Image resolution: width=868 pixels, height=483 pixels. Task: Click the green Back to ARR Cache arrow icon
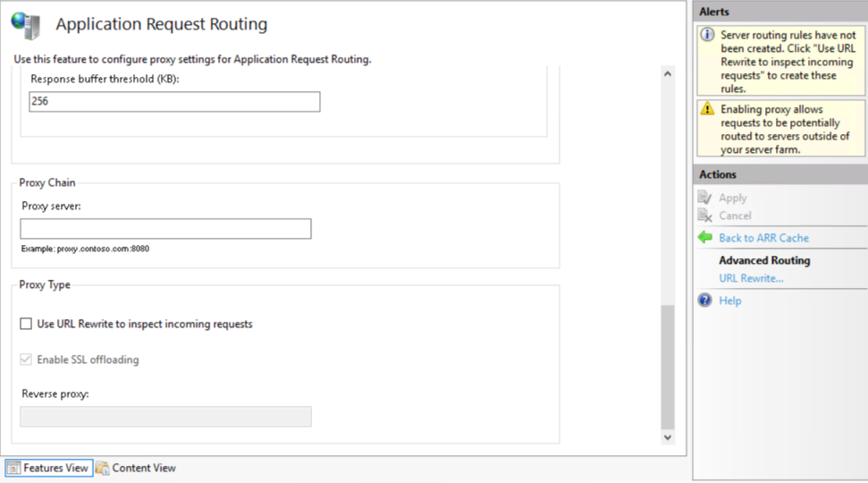click(704, 238)
